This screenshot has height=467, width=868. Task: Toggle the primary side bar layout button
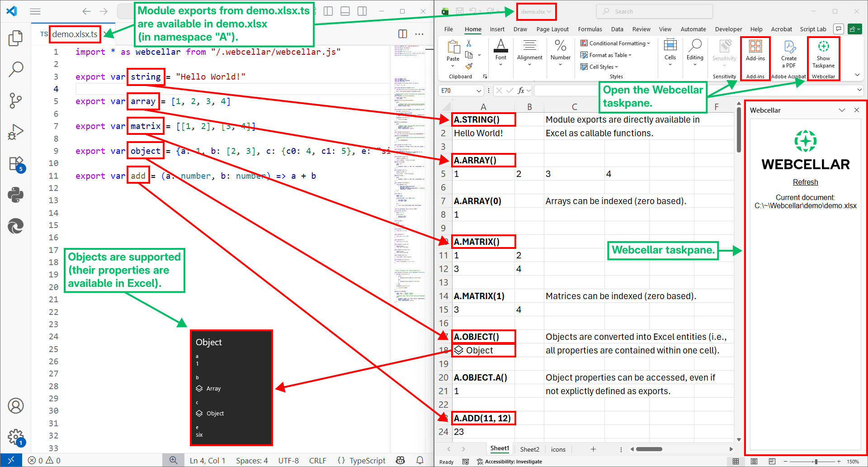328,11
